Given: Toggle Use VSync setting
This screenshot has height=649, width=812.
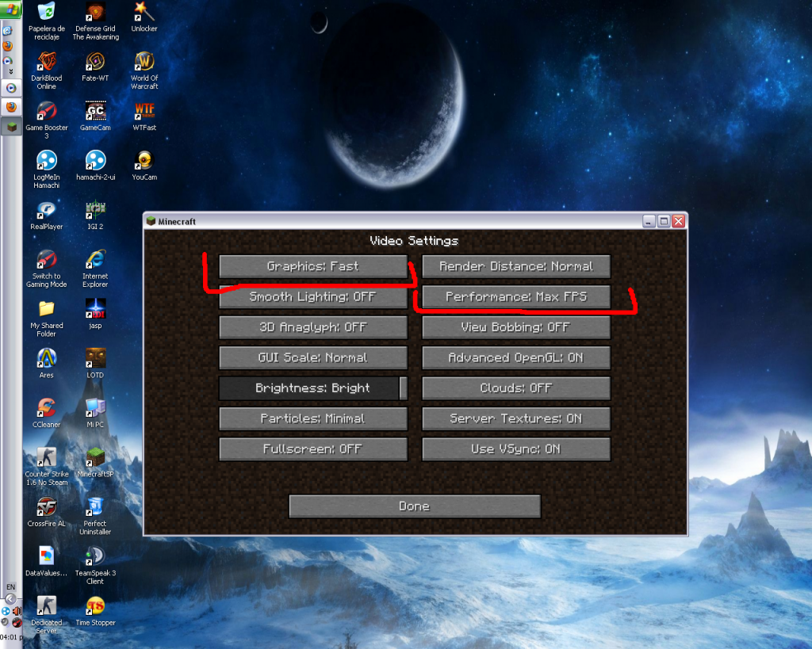Looking at the screenshot, I should [x=516, y=449].
